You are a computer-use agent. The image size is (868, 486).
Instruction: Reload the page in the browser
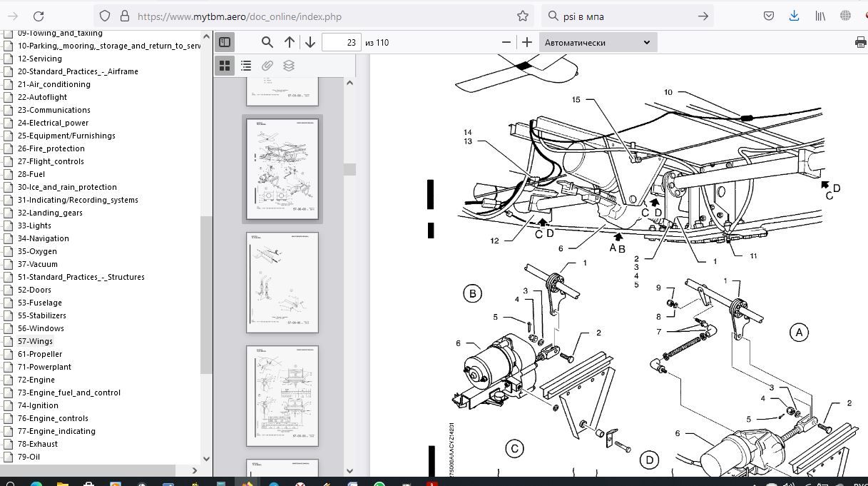click(39, 16)
